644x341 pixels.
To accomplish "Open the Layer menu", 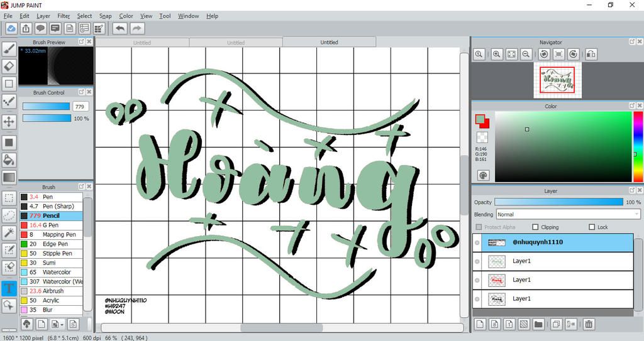I will tap(43, 16).
